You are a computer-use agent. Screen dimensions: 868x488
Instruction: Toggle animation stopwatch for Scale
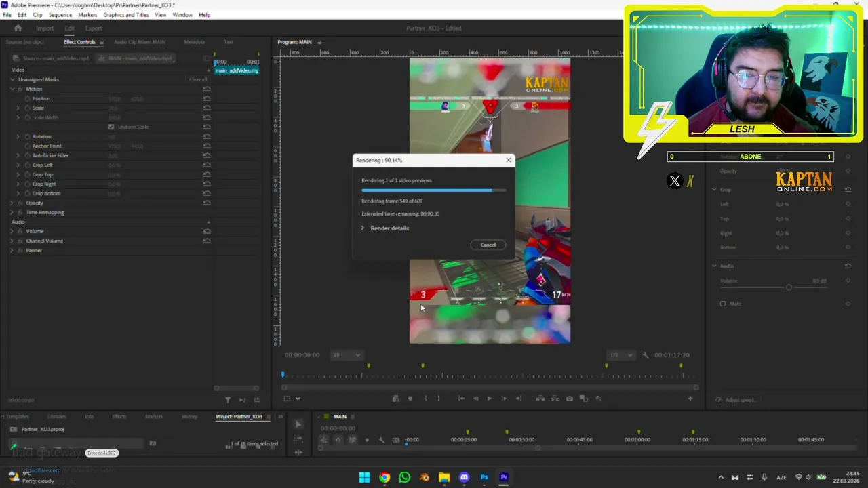tap(28, 108)
